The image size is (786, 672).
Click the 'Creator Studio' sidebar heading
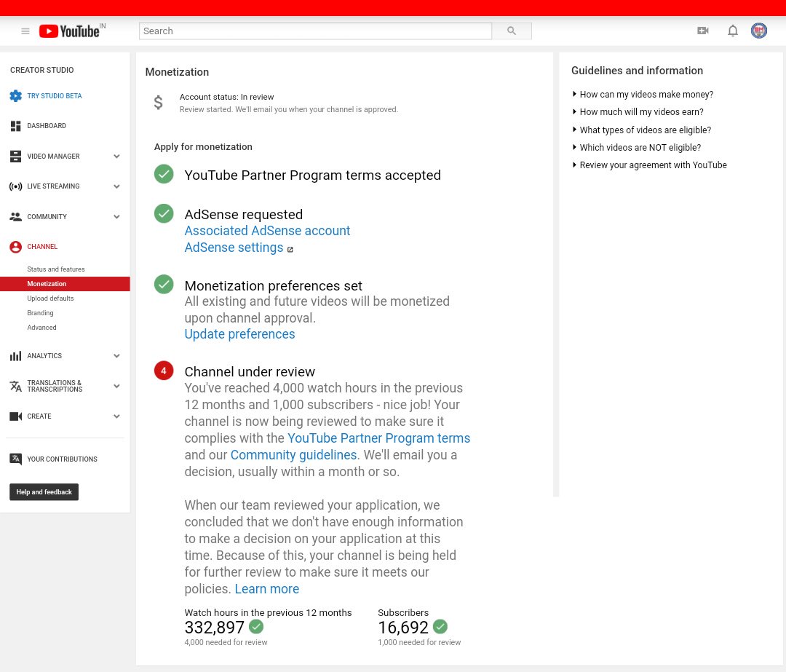coord(41,70)
